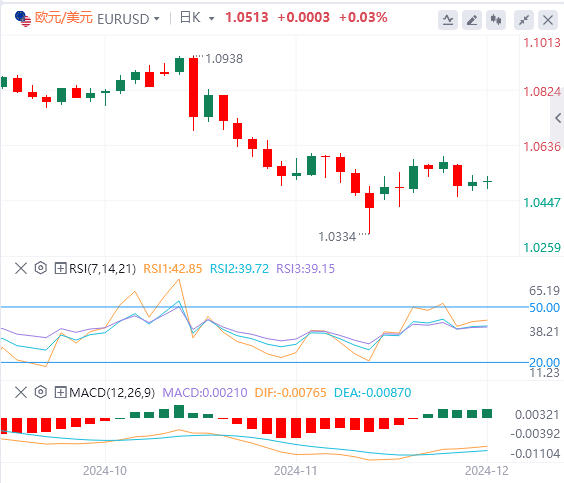Expand MACD panel with plus box
564x483 pixels.
click(60, 392)
